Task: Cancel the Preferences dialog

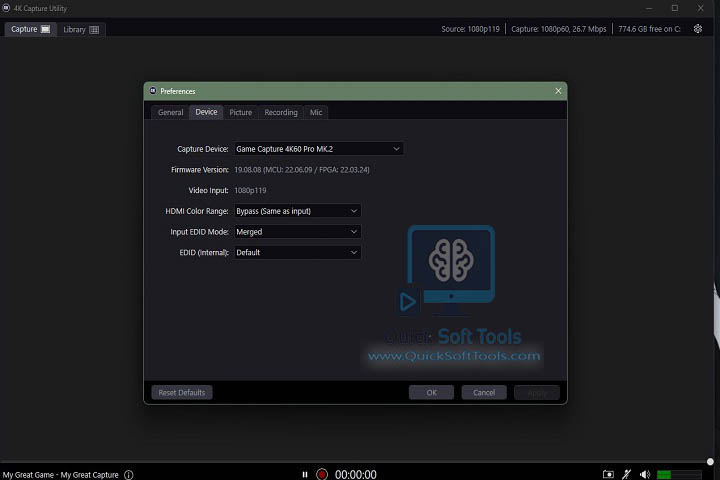Action: point(484,392)
